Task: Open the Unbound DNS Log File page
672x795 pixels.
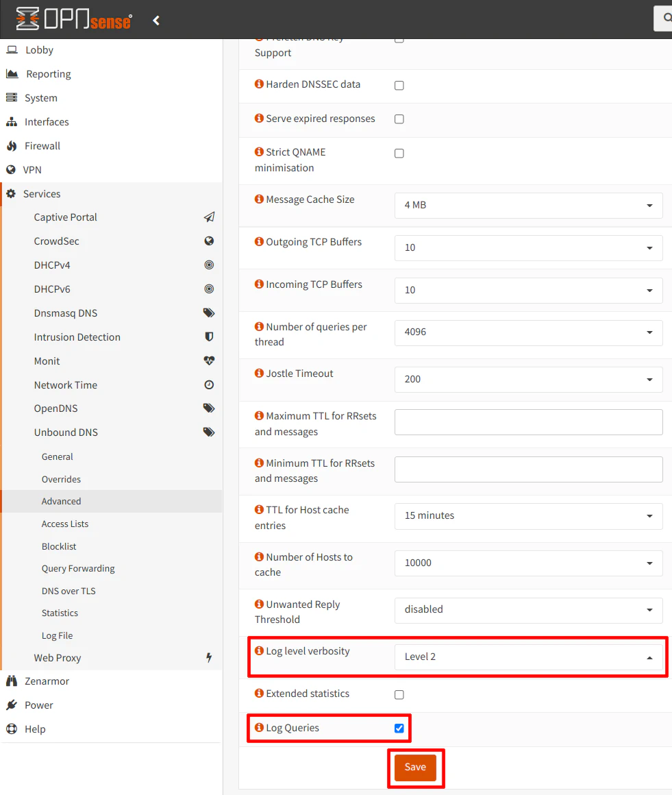Action: point(57,636)
